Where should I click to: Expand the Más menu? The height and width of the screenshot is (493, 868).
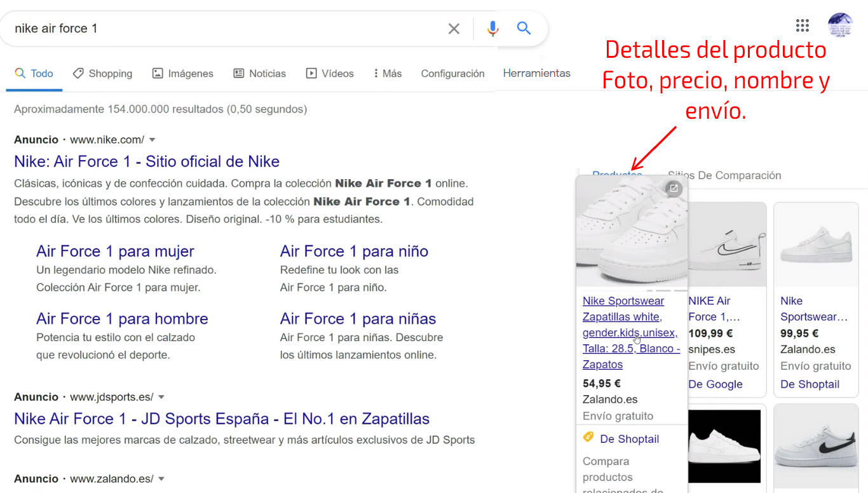click(388, 74)
